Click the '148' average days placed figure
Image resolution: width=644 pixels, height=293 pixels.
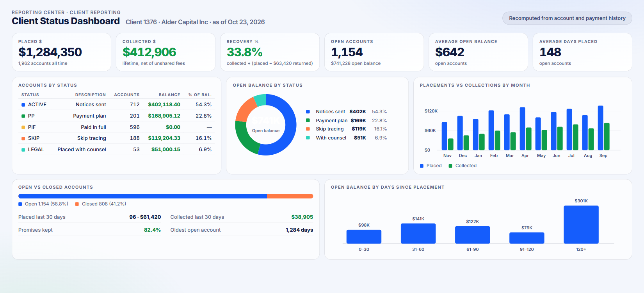(550, 52)
